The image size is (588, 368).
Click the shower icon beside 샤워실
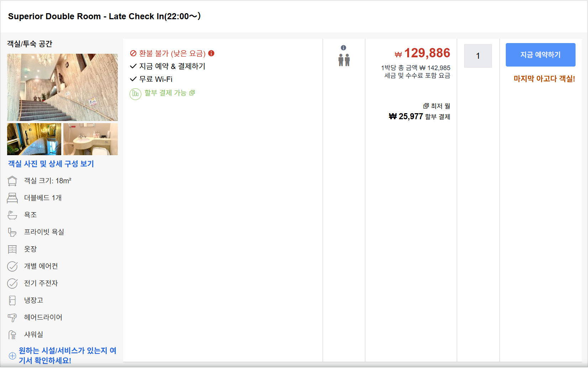12,335
